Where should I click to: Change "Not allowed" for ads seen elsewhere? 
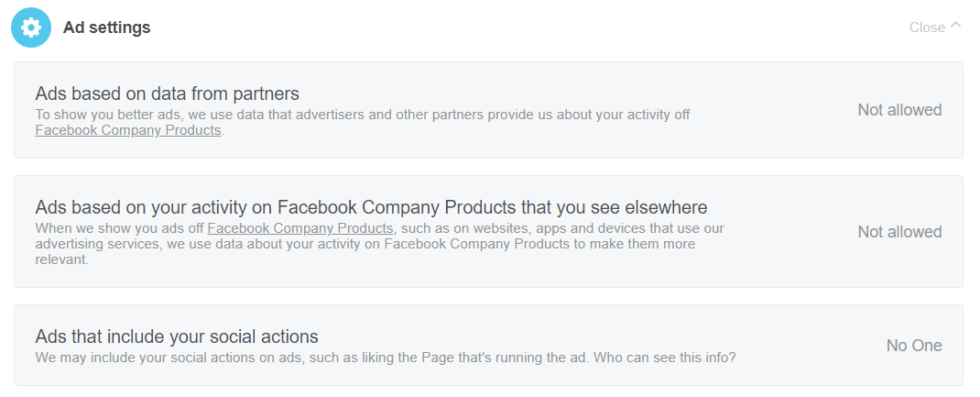[899, 232]
